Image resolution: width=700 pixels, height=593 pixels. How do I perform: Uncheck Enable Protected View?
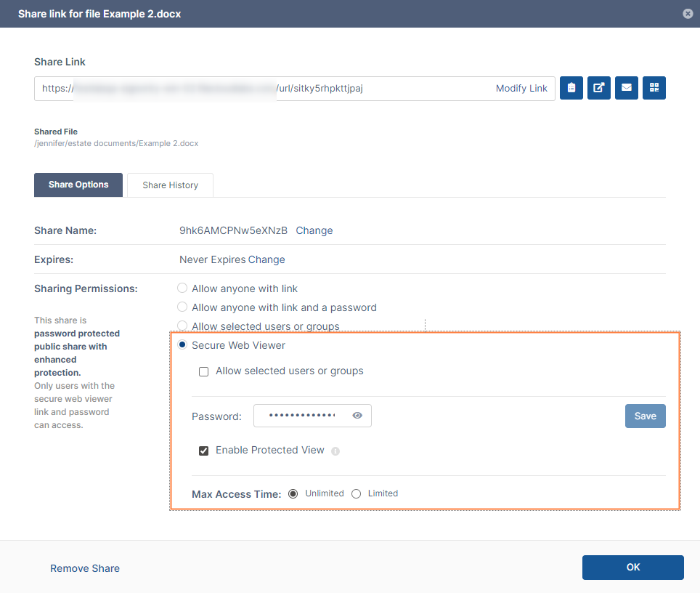tap(204, 451)
